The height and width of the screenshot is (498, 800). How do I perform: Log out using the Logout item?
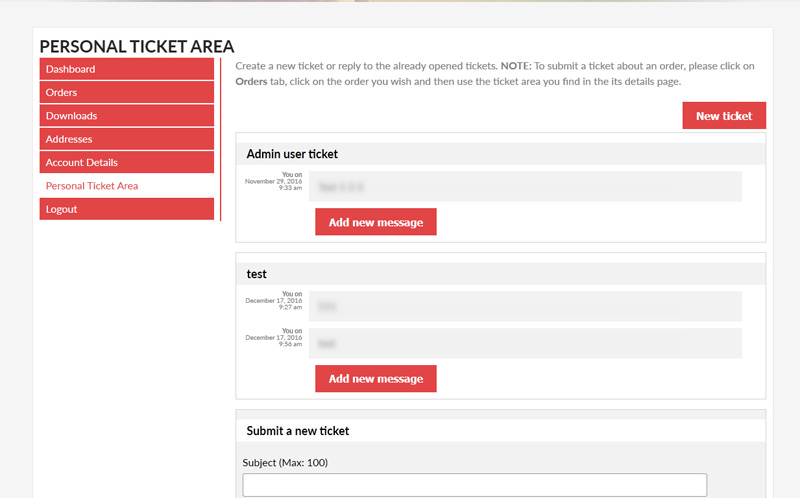point(126,209)
